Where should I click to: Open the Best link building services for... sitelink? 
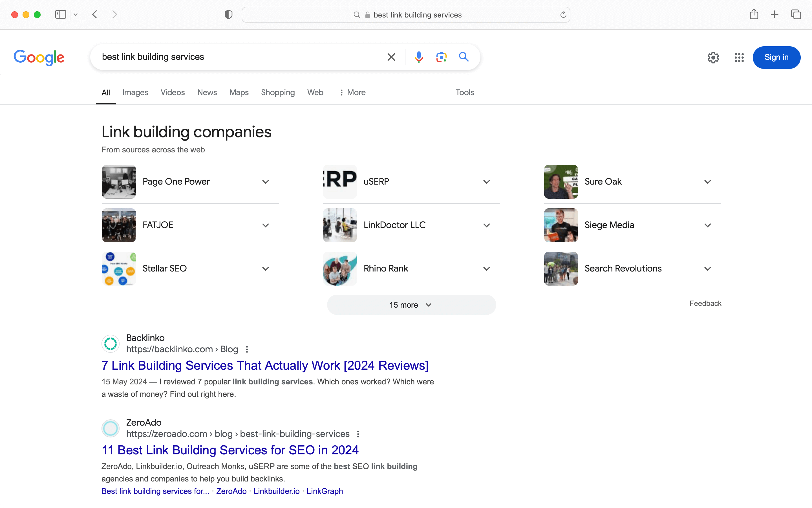(155, 491)
